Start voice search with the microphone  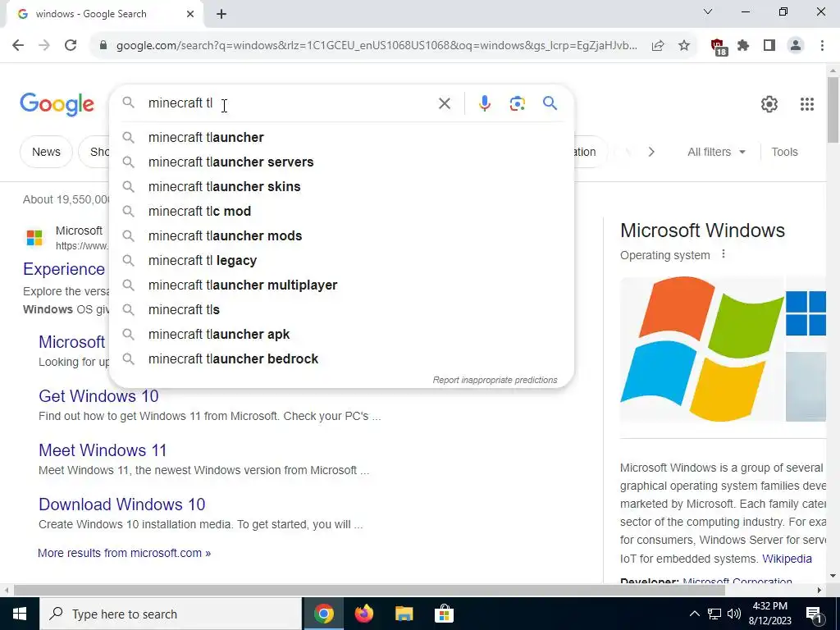484,103
